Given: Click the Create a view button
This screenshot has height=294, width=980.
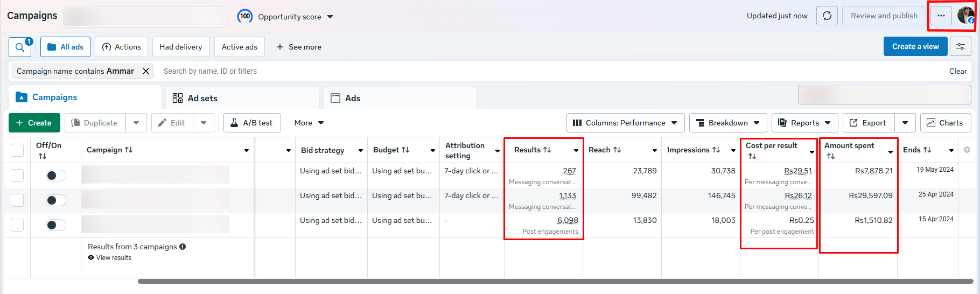Looking at the screenshot, I should tap(915, 47).
